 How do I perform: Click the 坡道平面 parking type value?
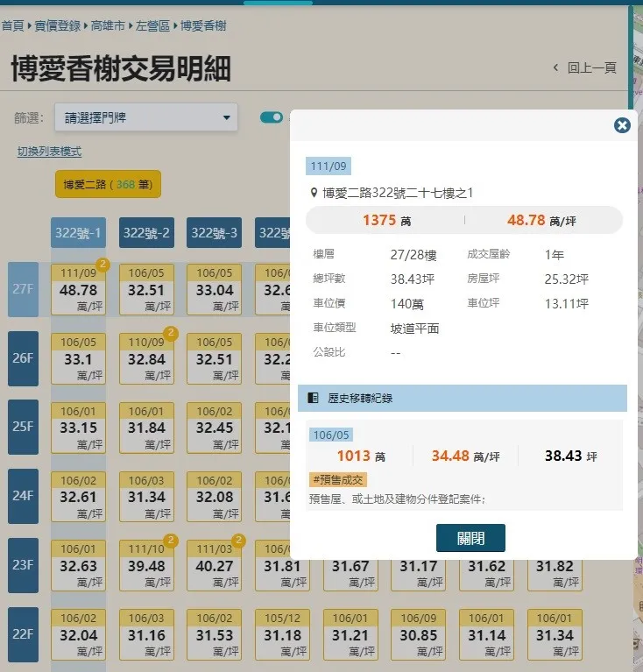click(x=414, y=329)
